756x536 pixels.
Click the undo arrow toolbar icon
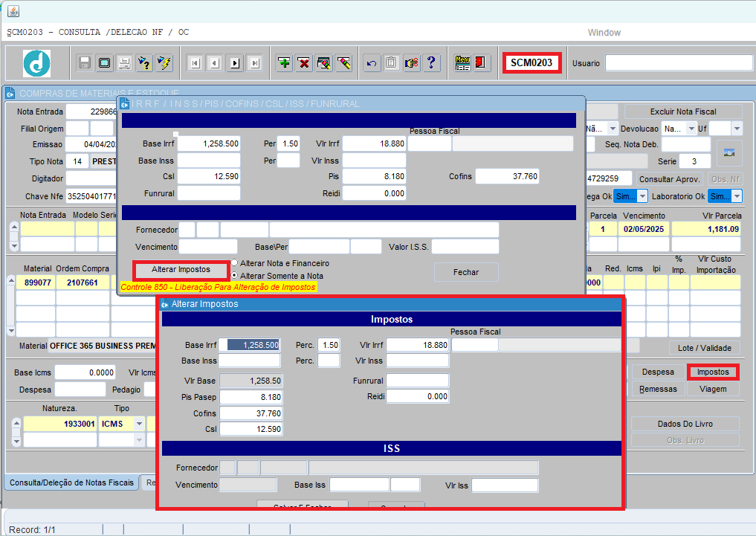371,62
